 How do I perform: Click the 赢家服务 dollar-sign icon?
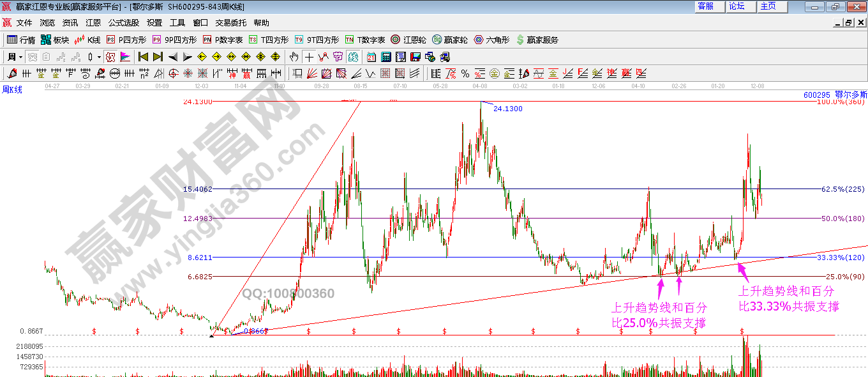(x=537, y=40)
